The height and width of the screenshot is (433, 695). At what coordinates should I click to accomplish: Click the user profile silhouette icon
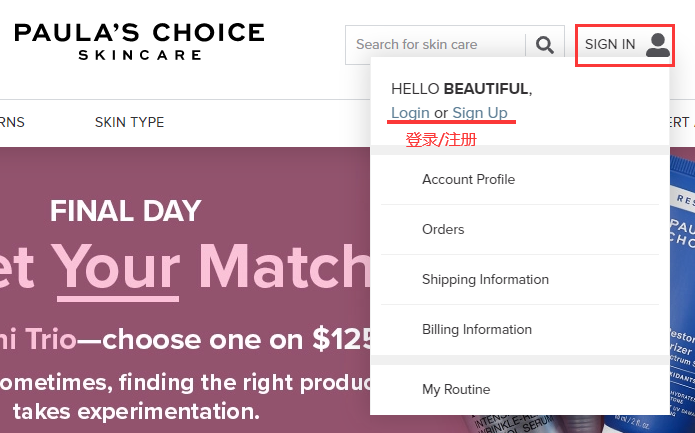[x=657, y=44]
